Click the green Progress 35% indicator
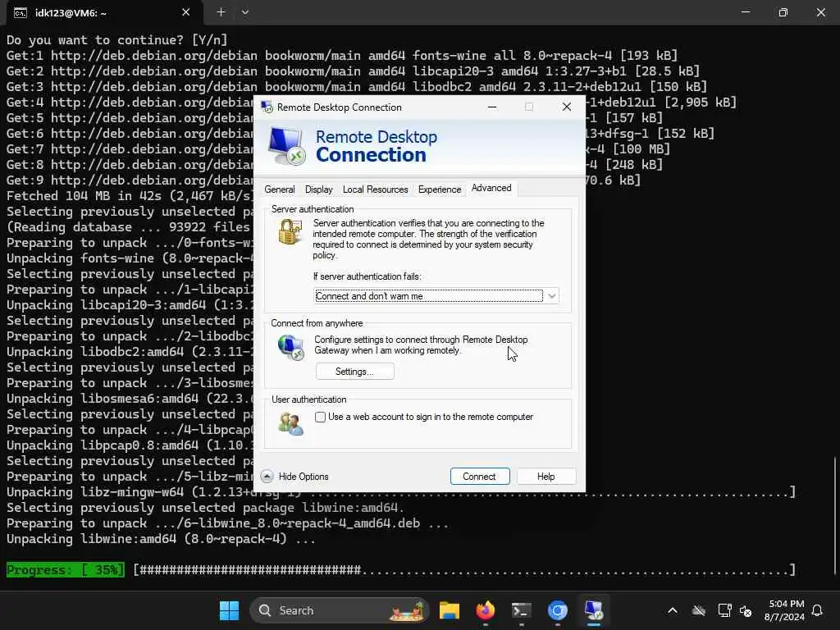Image resolution: width=840 pixels, height=630 pixels. tap(65, 569)
